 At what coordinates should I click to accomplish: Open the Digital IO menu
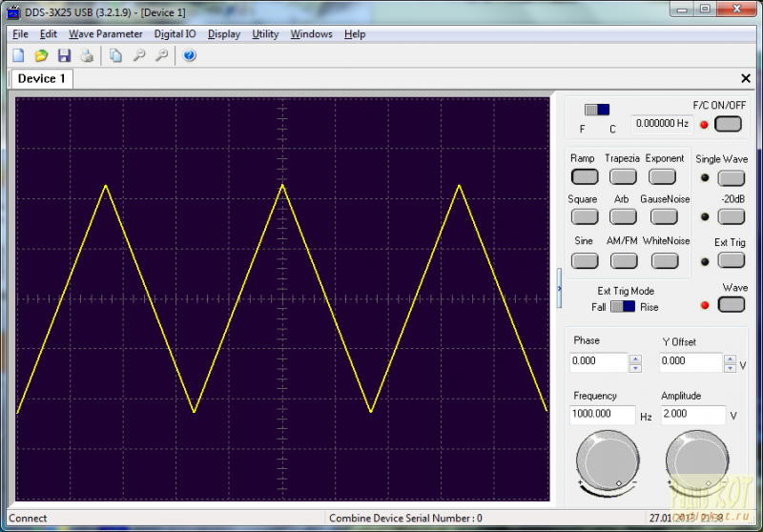pos(175,34)
